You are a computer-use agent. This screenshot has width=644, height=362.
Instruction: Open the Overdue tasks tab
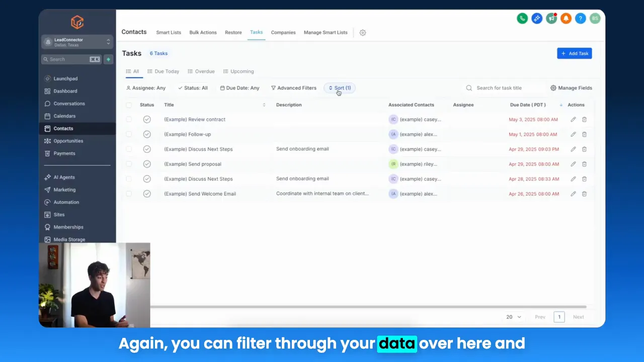pos(201,71)
